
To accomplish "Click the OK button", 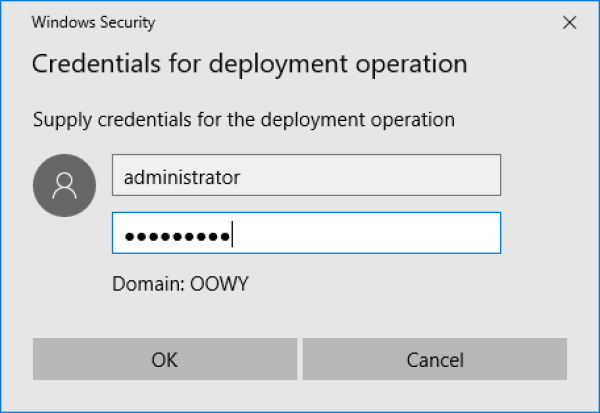I will [x=164, y=359].
